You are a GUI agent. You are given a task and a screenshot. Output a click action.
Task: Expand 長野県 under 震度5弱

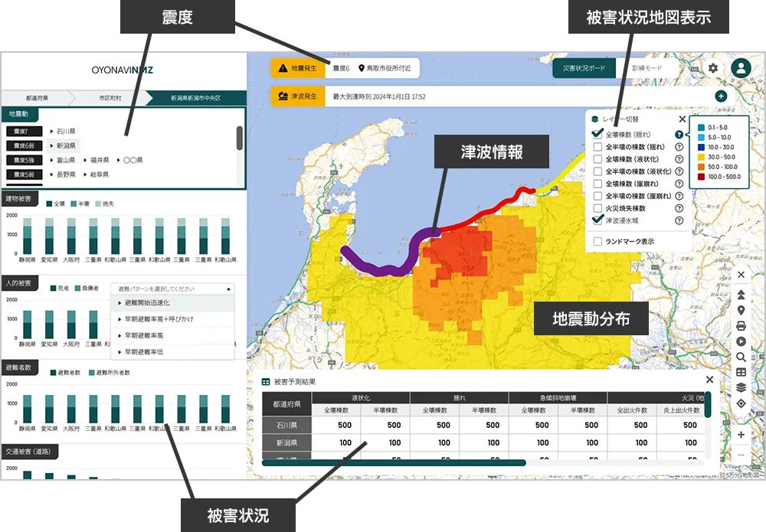click(63, 175)
